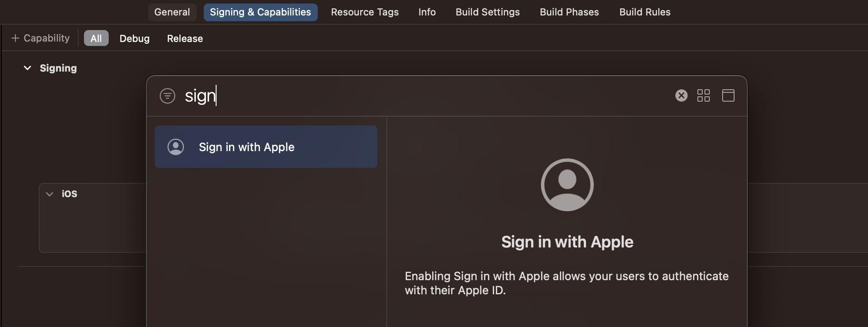868x327 pixels.
Task: Collapse the Signing section chevron
Action: 27,68
